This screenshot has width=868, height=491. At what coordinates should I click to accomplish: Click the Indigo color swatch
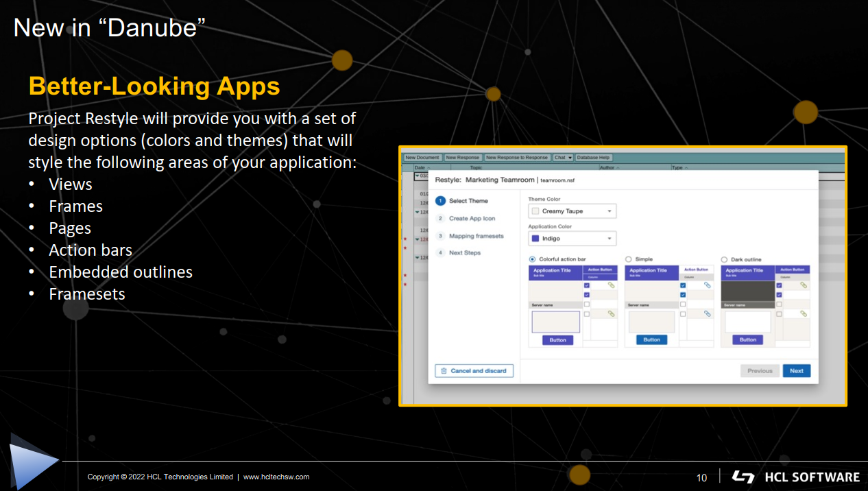535,239
